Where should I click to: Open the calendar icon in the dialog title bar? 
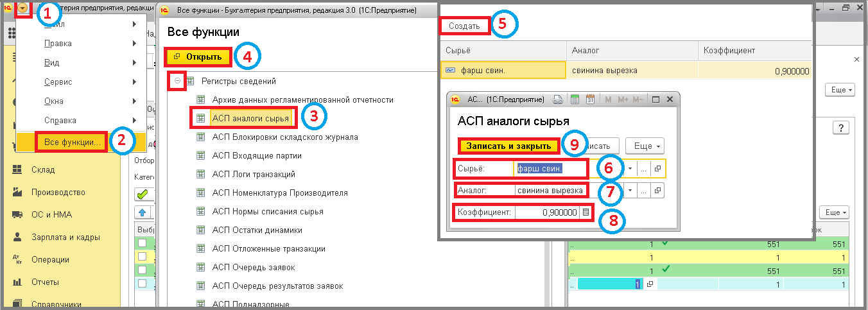pos(589,99)
